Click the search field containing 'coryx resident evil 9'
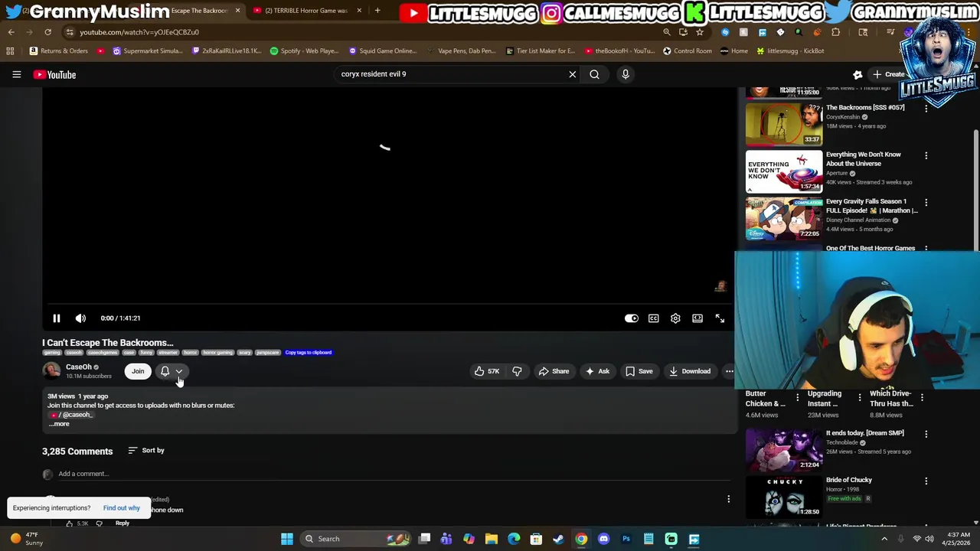Viewport: 980px width, 551px height. click(x=450, y=74)
